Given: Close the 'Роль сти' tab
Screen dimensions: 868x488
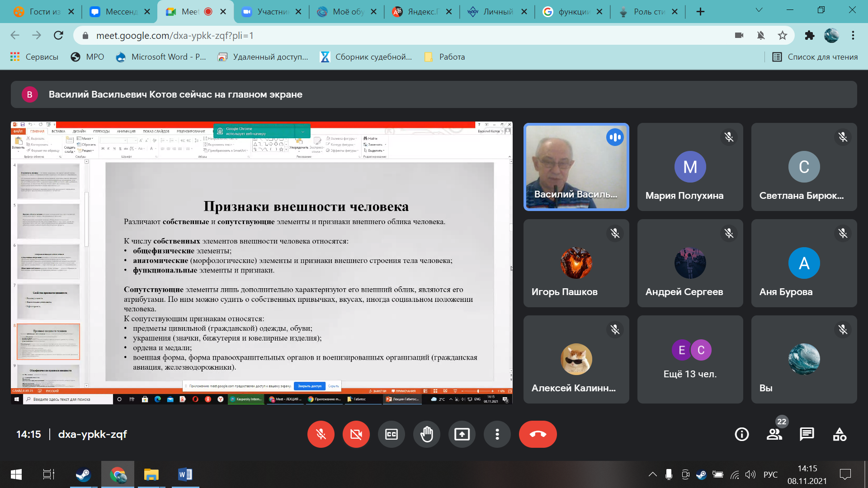Looking at the screenshot, I should tap(675, 12).
